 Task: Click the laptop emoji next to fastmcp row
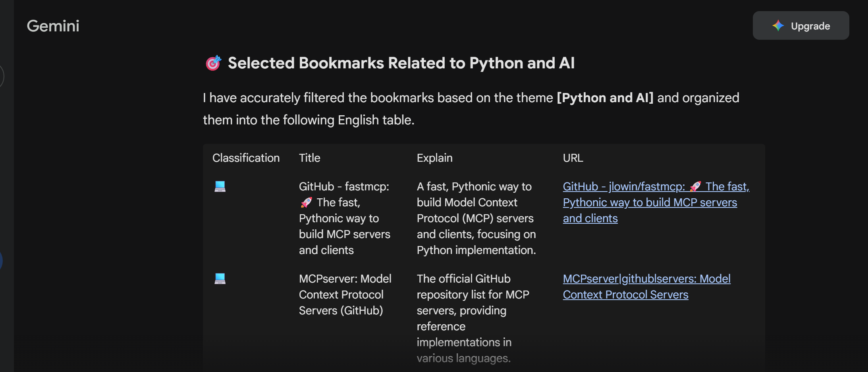[220, 186]
